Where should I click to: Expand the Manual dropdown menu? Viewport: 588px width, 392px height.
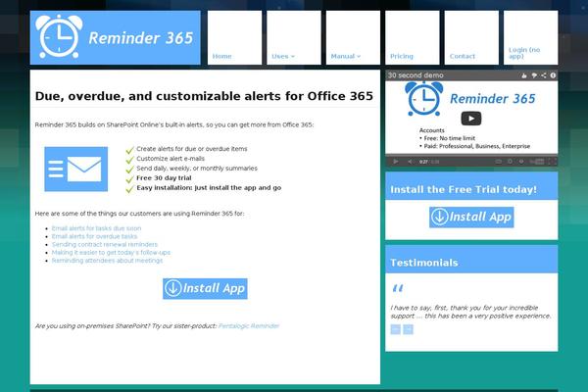pyautogui.click(x=353, y=37)
